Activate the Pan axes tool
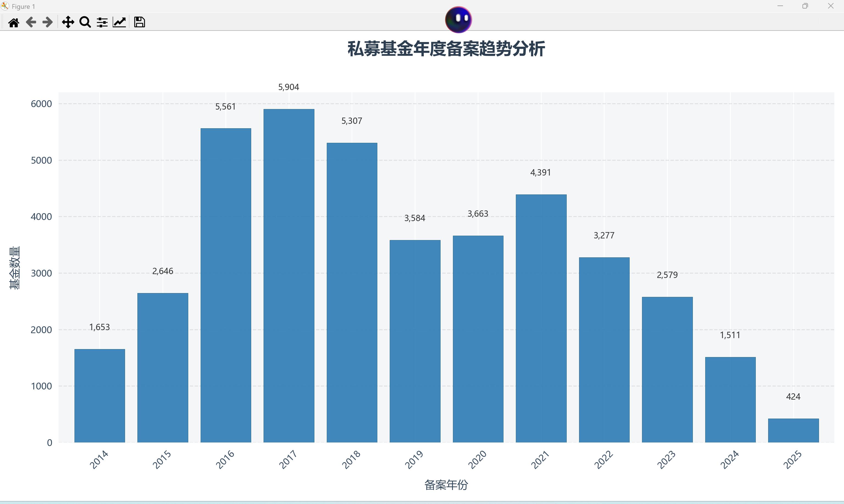 click(x=68, y=23)
